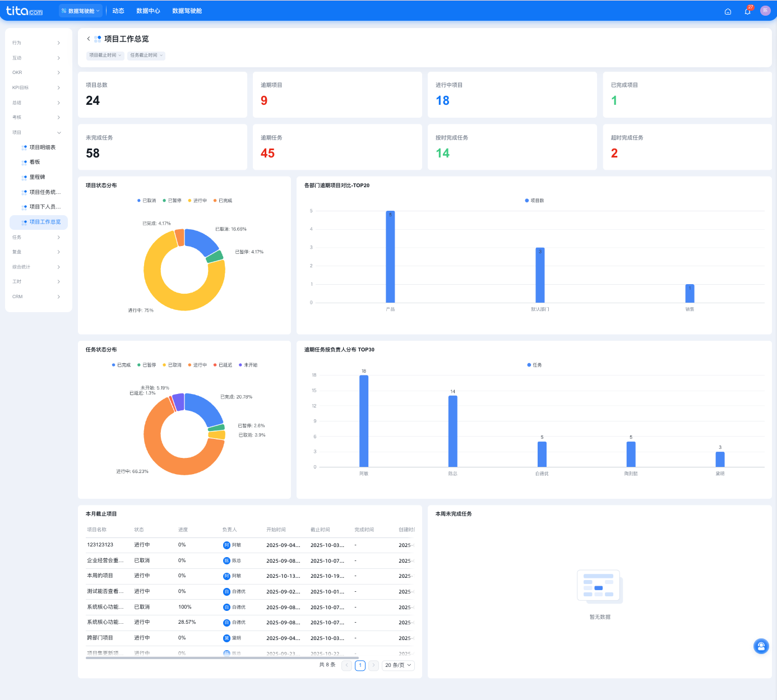Open the 看板 sidebar link
The image size is (777, 700).
[35, 162]
